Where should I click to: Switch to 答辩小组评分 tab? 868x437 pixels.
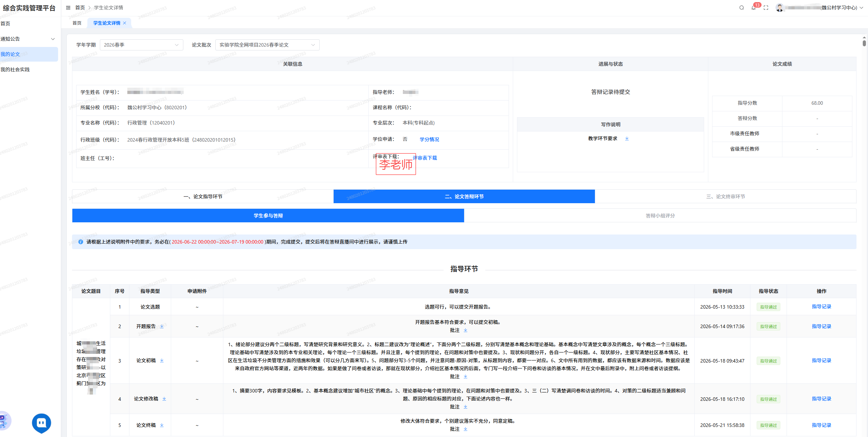click(660, 216)
